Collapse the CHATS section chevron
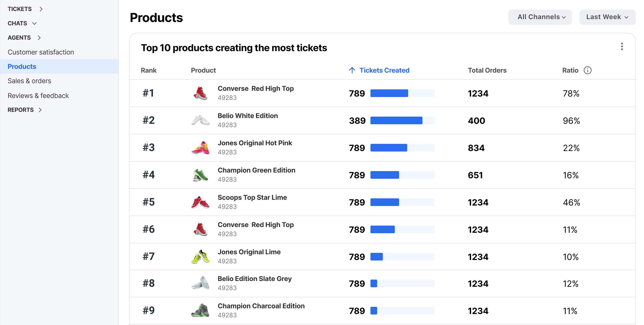Screen dimensions: 644x325 tap(35, 23)
